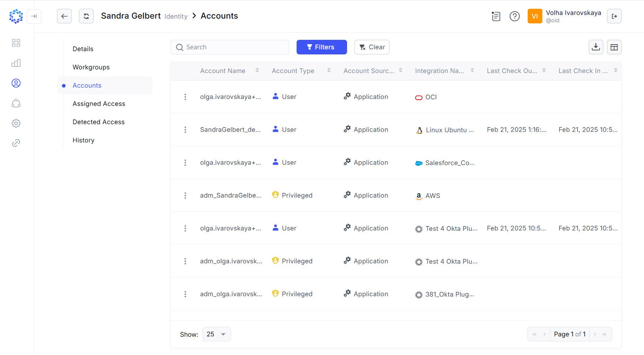Click the refresh icon next to back arrow

click(86, 16)
